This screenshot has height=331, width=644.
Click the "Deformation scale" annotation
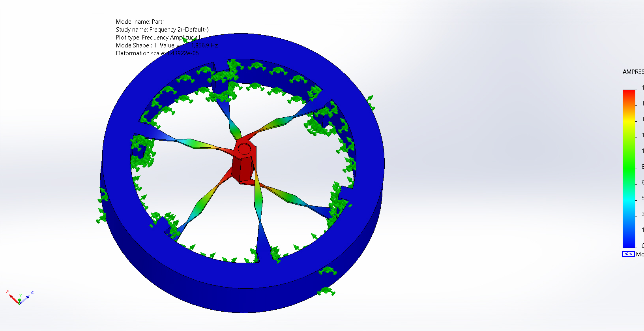[157, 53]
